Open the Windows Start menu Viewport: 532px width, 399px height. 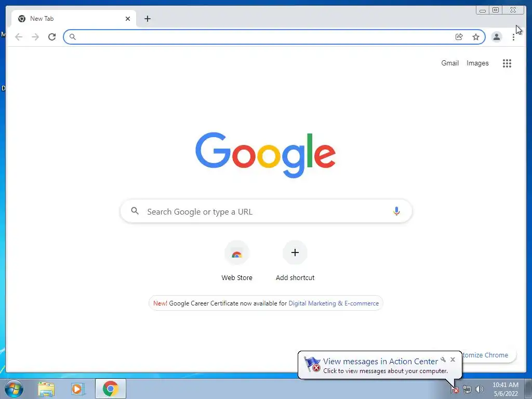point(14,389)
